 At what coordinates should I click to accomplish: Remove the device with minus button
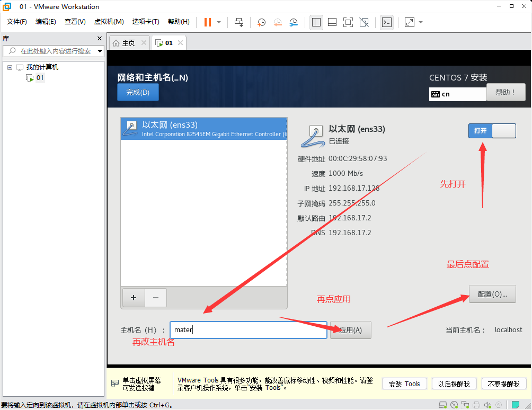tap(156, 298)
